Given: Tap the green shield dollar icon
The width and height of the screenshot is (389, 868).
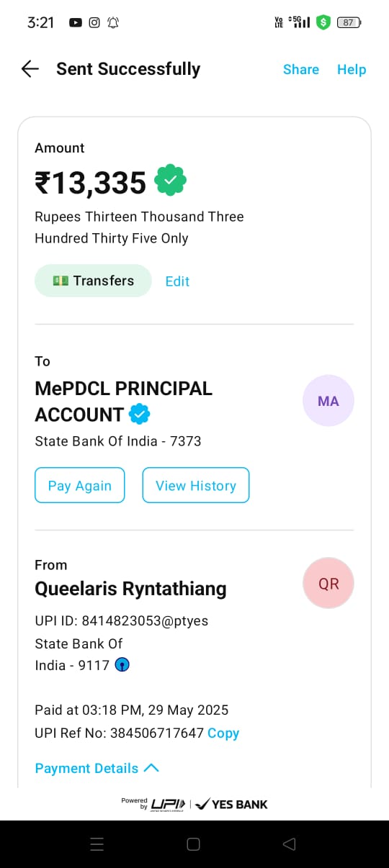Looking at the screenshot, I should pyautogui.click(x=323, y=22).
